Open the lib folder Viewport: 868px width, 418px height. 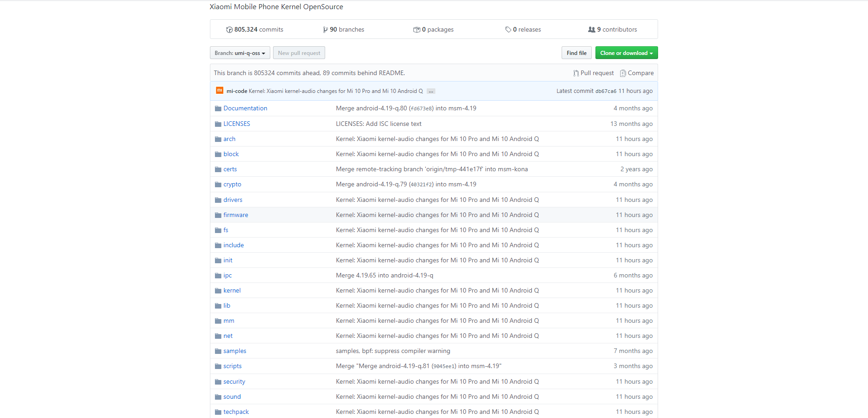(226, 306)
